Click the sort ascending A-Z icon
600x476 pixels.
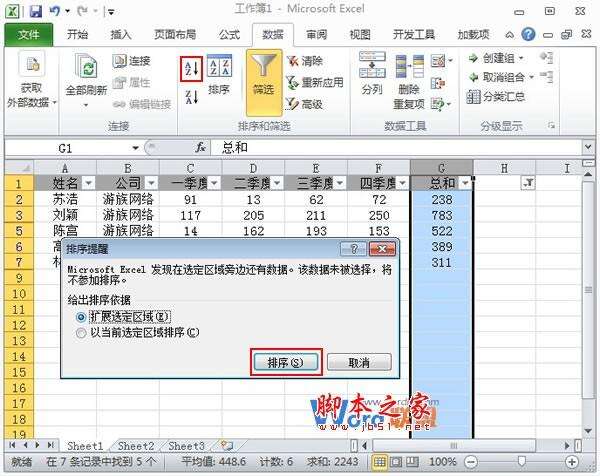coord(191,69)
